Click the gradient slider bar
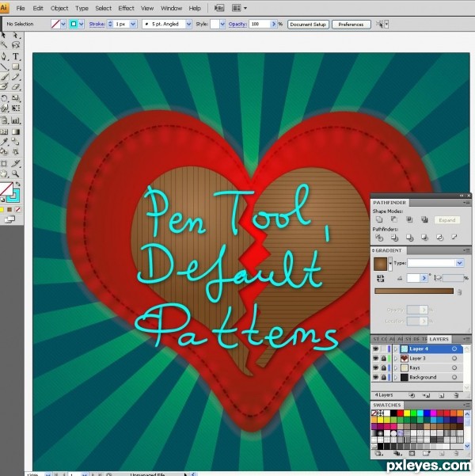 click(x=414, y=291)
